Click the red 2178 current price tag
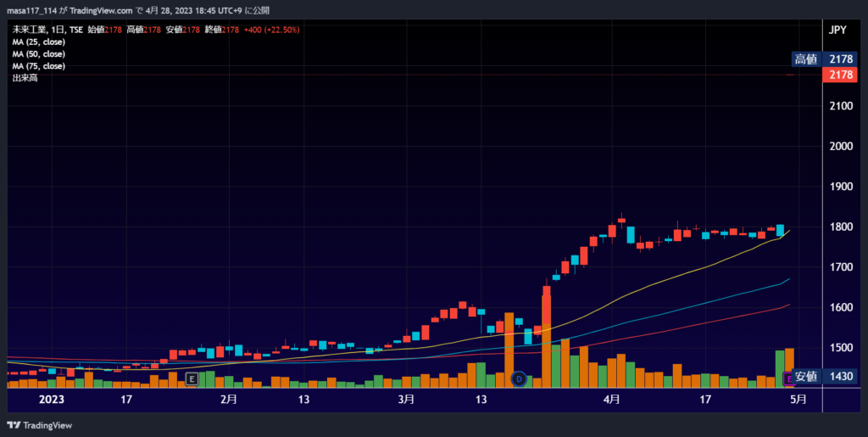Viewport: 868px width, 437px height. coord(840,75)
